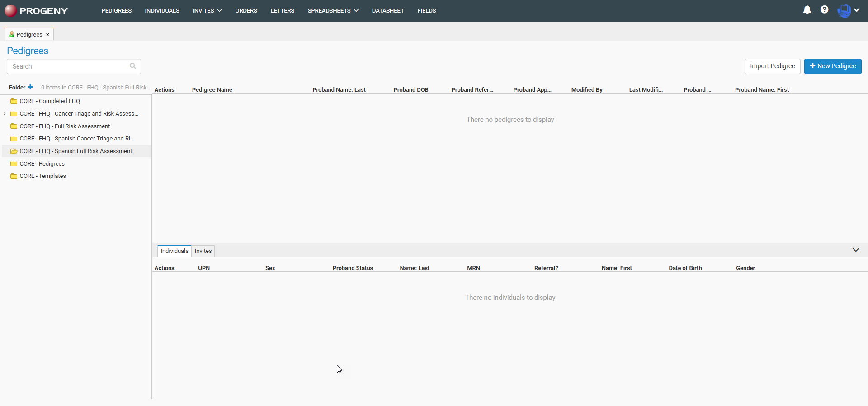Click into the Search field
Viewport: 868px width, 406px height.
68,66
